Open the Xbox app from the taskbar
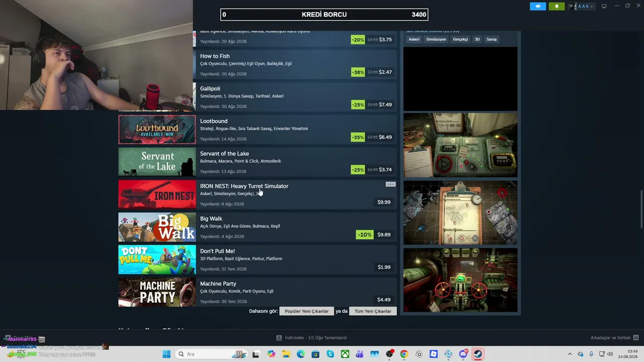644x362 pixels. [x=345, y=354]
